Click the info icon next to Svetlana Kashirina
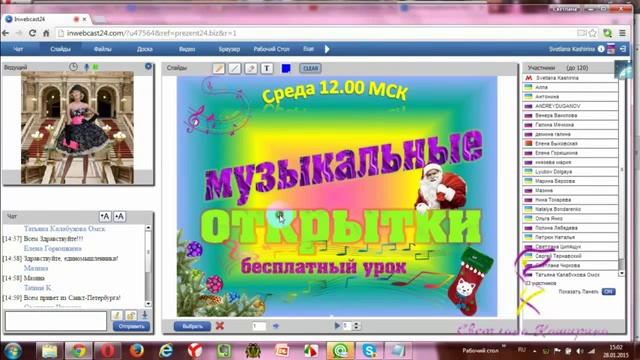The width and height of the screenshot is (640, 360). [601, 49]
